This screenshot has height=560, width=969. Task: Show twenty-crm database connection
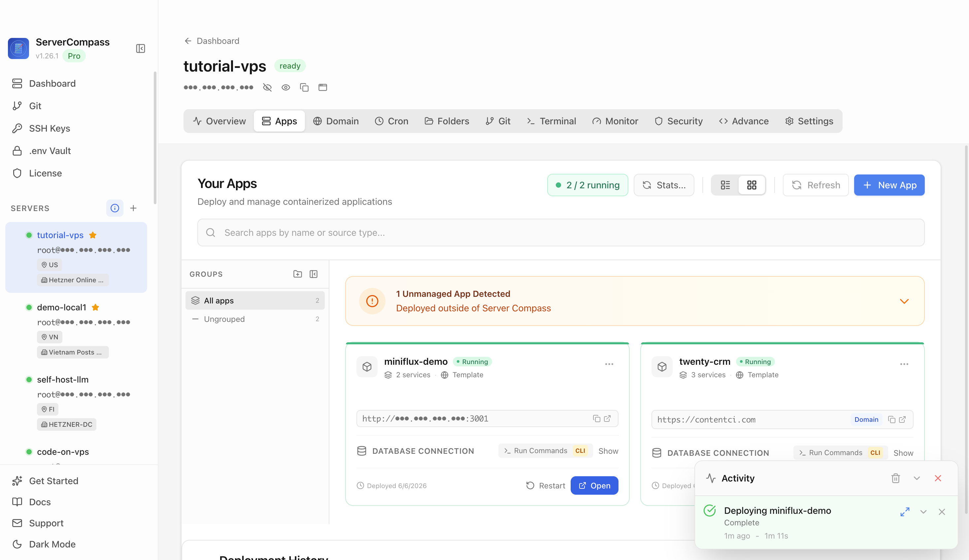click(x=903, y=453)
